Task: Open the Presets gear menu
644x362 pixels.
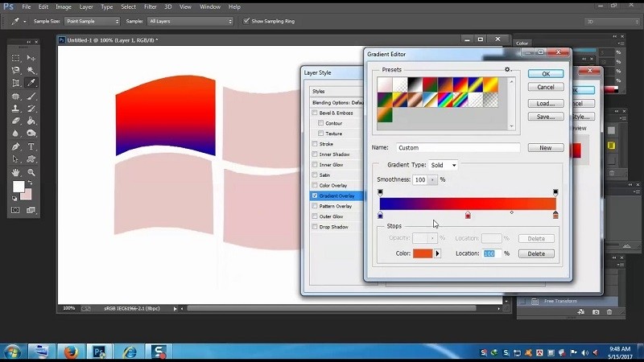Action: click(x=508, y=69)
